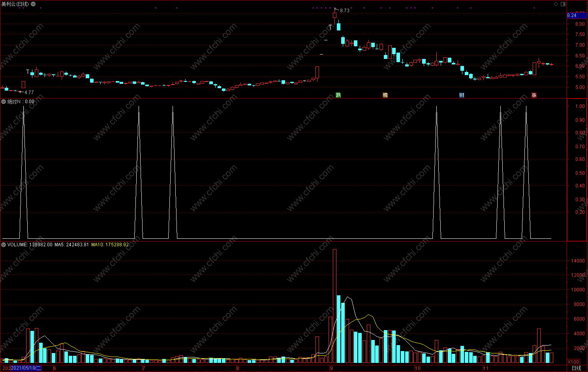The width and height of the screenshot is (588, 372).
Task: Click the window layout icon at top right
Action: pyautogui.click(x=563, y=4)
